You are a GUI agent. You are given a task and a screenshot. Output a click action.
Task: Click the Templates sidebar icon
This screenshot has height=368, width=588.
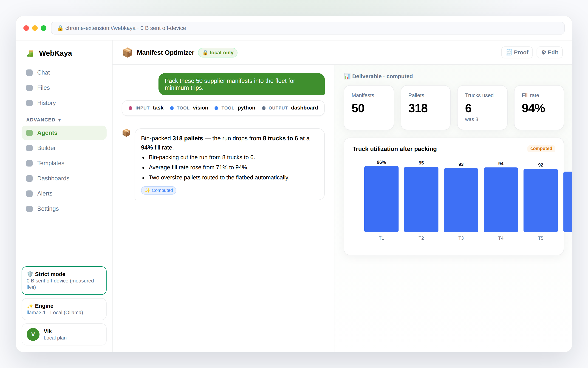[29, 163]
